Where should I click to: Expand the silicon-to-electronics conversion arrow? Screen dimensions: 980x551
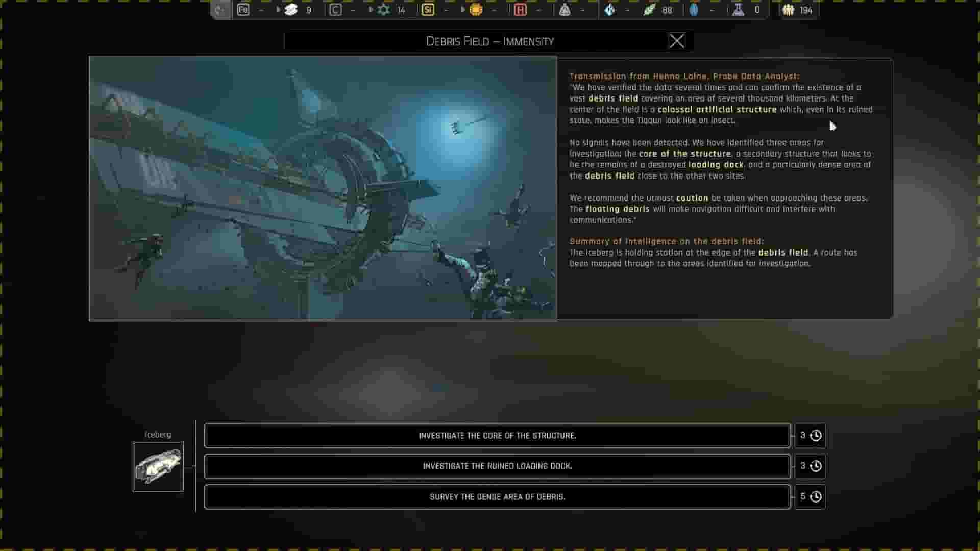(462, 9)
